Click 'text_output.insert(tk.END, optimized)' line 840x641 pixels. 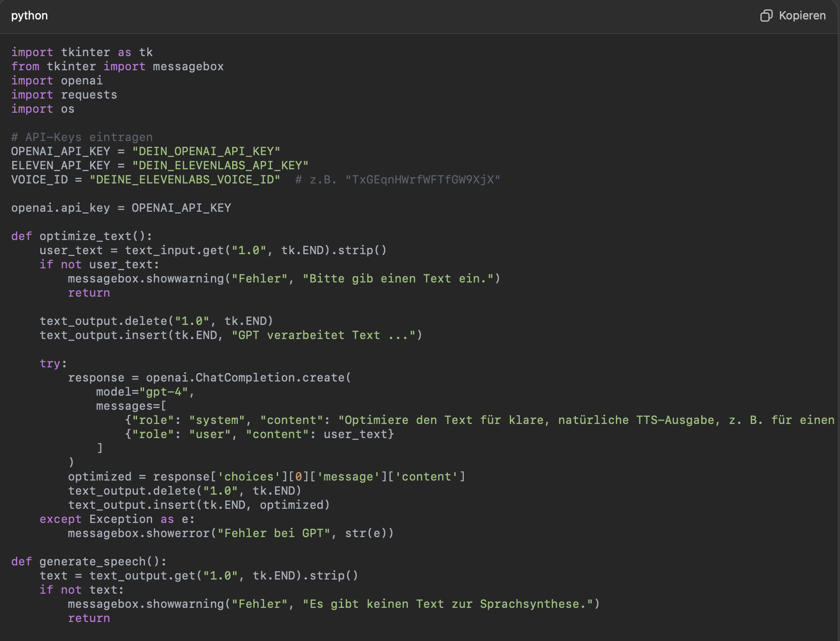[199, 505]
